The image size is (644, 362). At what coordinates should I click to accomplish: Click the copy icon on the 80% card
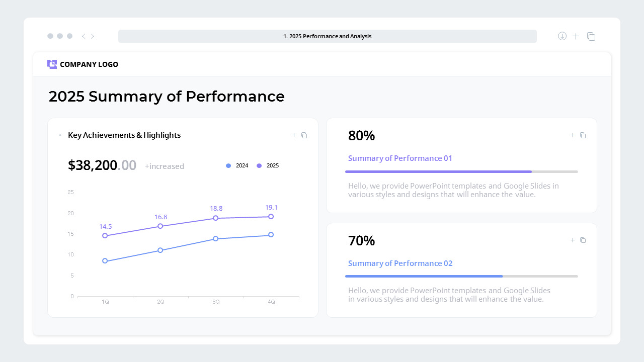[583, 135]
